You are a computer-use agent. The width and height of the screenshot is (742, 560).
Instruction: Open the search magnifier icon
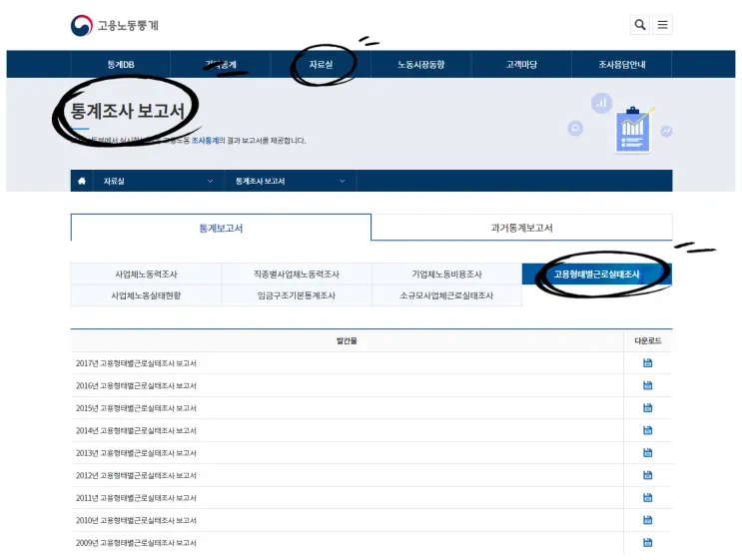[640, 25]
